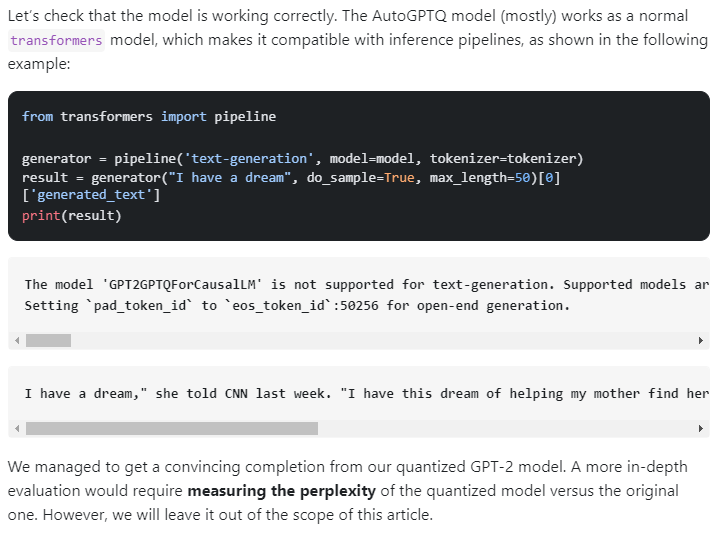Click the left scroll arrow under the generated text output
This screenshot has height=540, width=725.
pyautogui.click(x=17, y=428)
